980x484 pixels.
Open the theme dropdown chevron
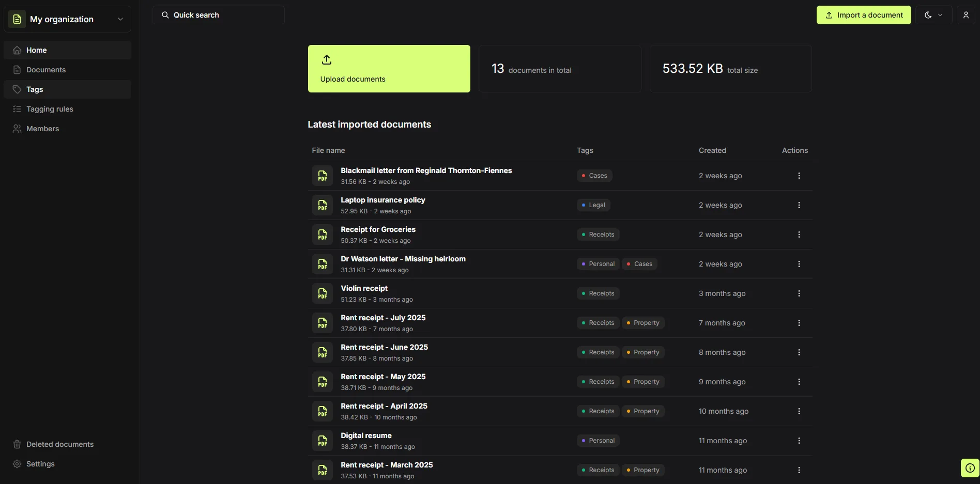(x=940, y=15)
